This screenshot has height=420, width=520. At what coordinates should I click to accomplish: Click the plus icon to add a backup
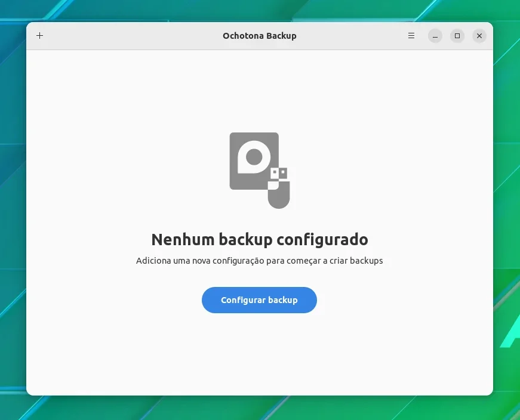[40, 35]
